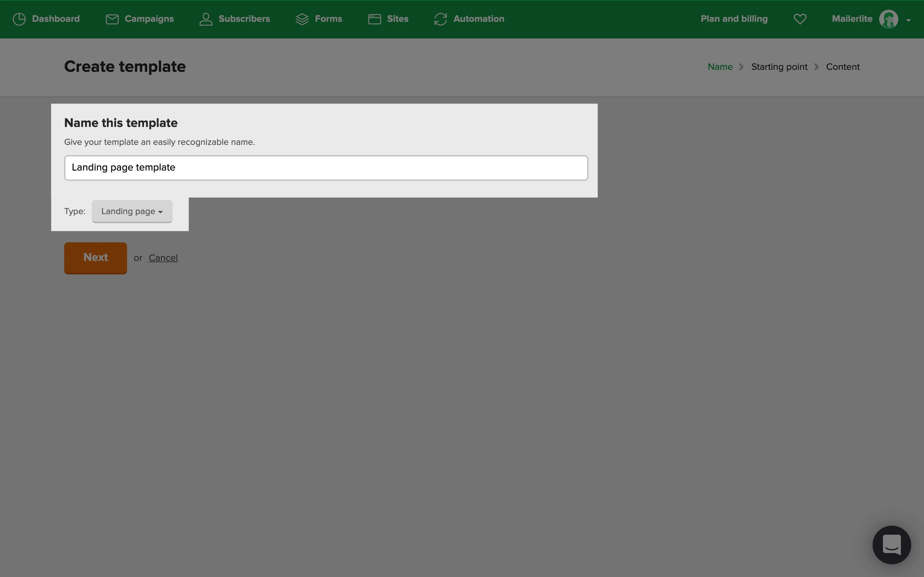Click the Campaigns envelope icon

(x=112, y=19)
